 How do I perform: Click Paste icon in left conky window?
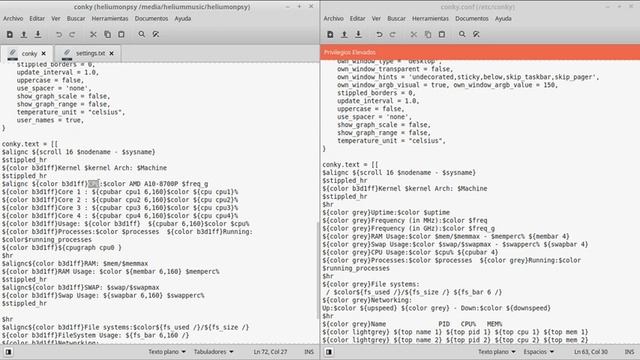(121, 35)
